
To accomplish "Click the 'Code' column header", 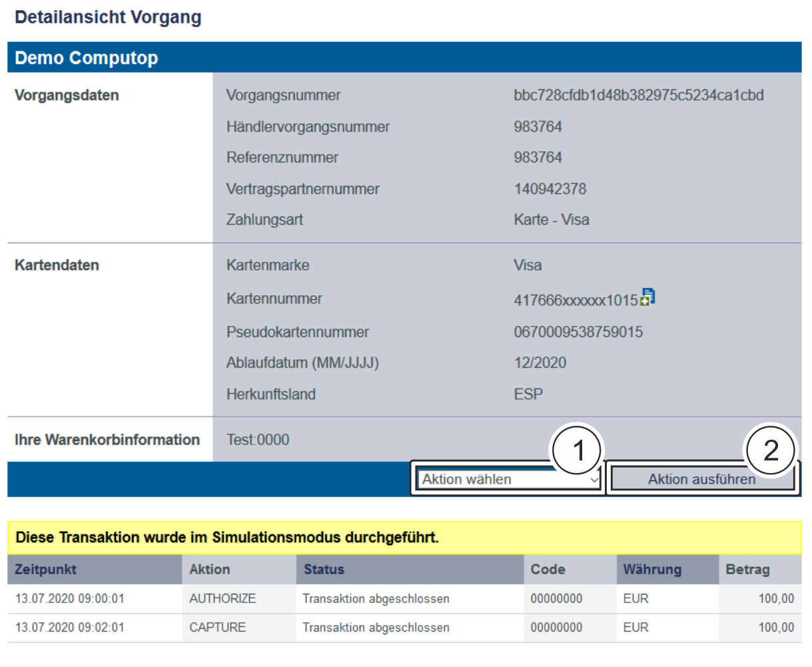I will [x=548, y=570].
